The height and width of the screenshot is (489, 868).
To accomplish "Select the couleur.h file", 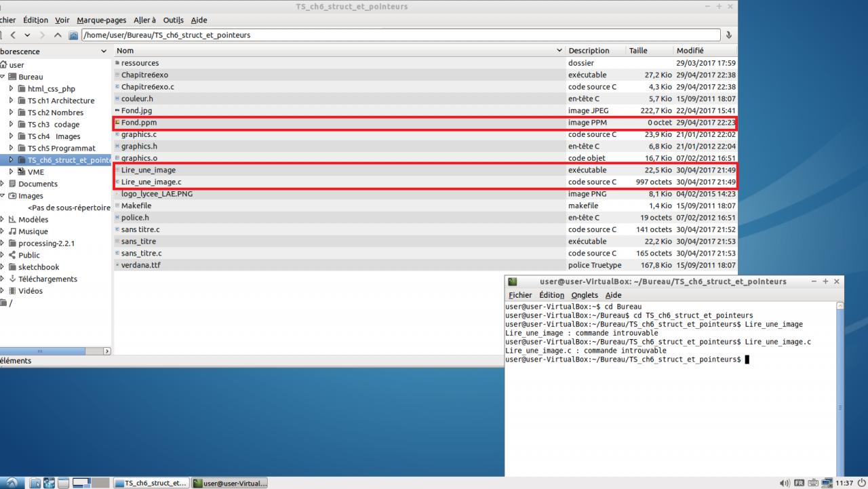I will pos(425,98).
